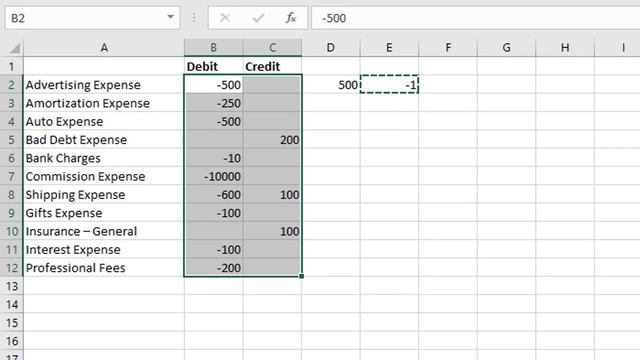Click the -250 Amortization debit cell
Image resolution: width=640 pixels, height=360 pixels.
(x=213, y=103)
